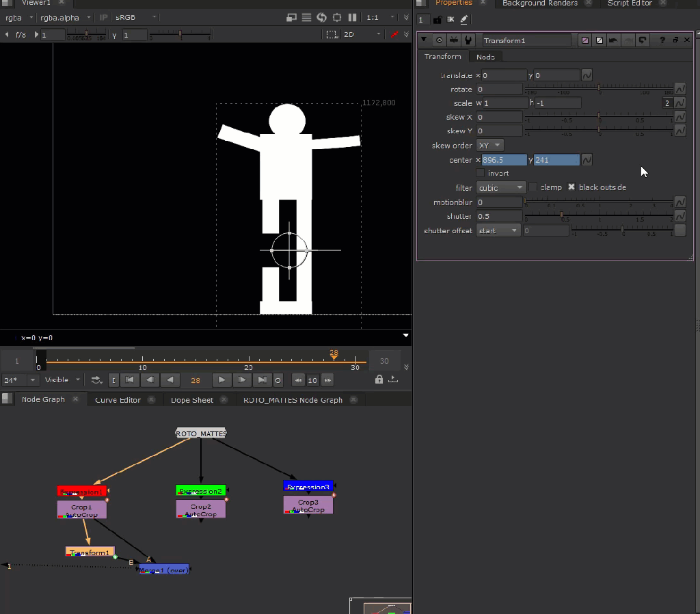Click the pencil edit icon in Properties toolbar
The height and width of the screenshot is (614, 700).
[x=464, y=20]
